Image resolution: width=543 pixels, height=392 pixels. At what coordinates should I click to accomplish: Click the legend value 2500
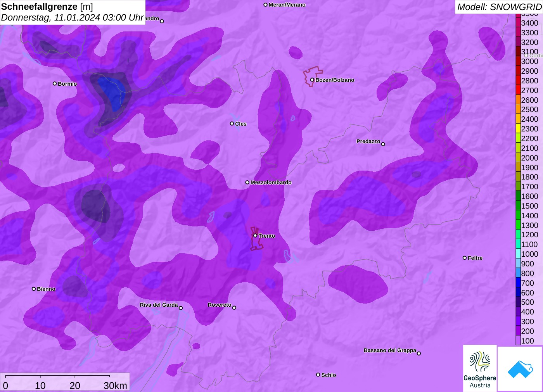529,109
